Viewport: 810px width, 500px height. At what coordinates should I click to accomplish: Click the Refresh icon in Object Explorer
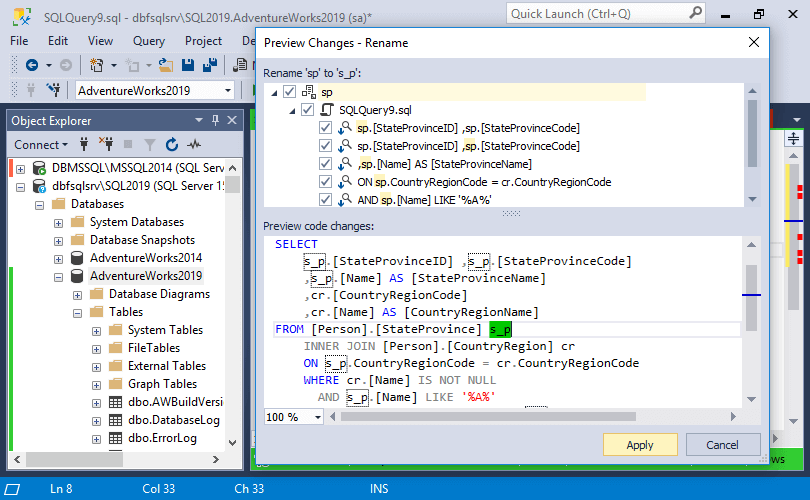pyautogui.click(x=172, y=145)
